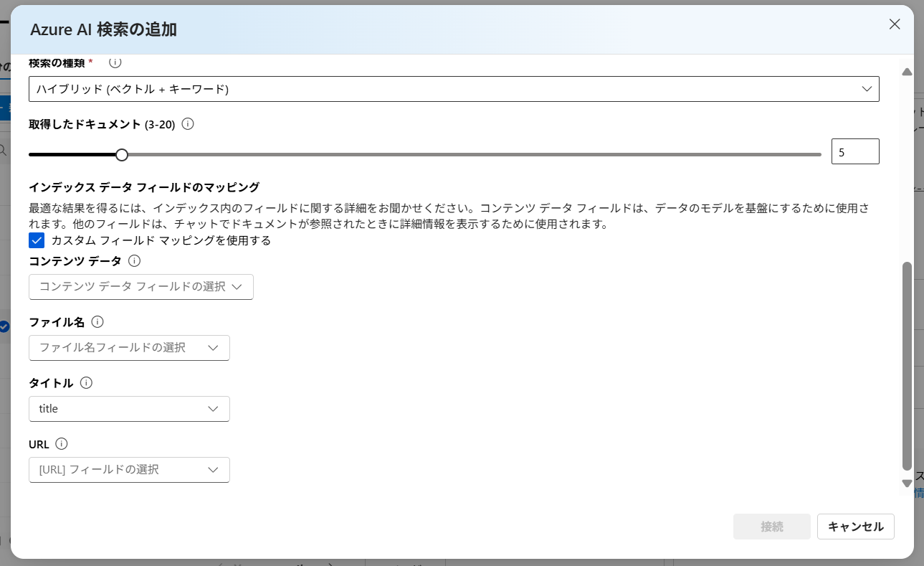Click the キャンセル button
The height and width of the screenshot is (566, 924).
pos(856,527)
